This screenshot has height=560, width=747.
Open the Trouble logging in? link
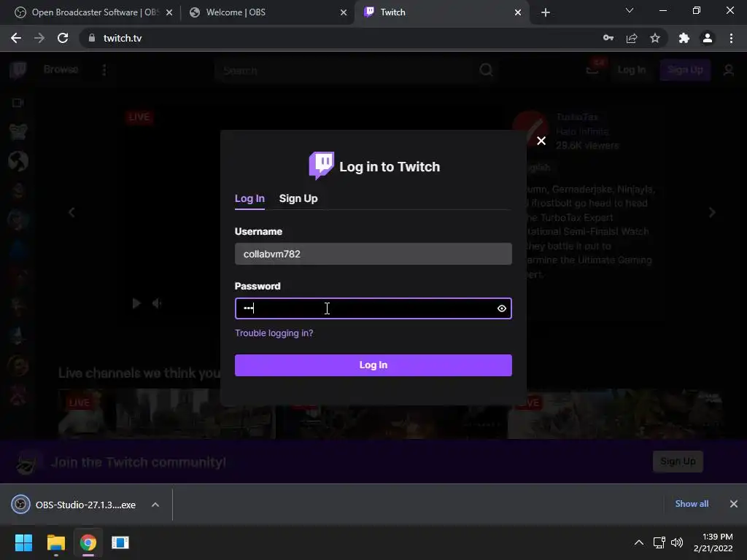(274, 332)
